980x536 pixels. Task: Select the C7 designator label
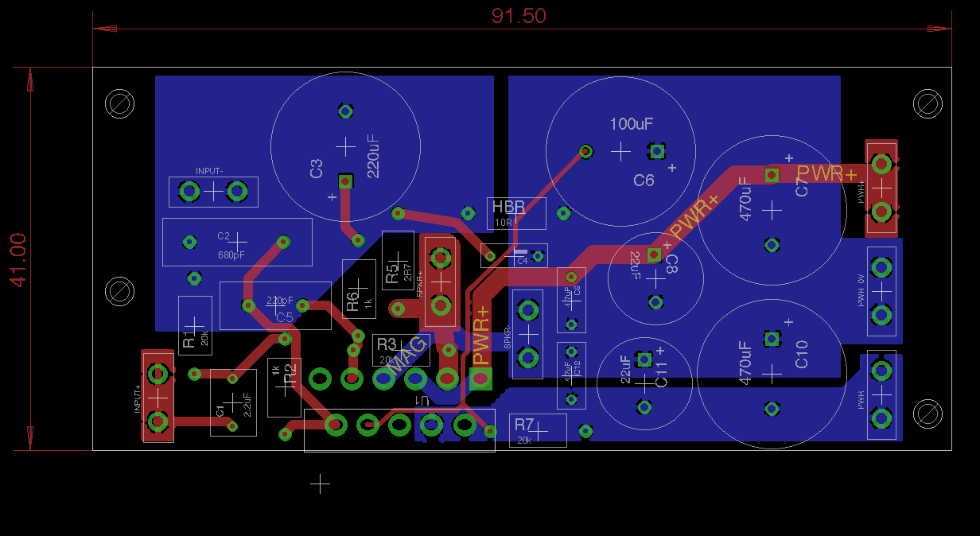click(802, 187)
